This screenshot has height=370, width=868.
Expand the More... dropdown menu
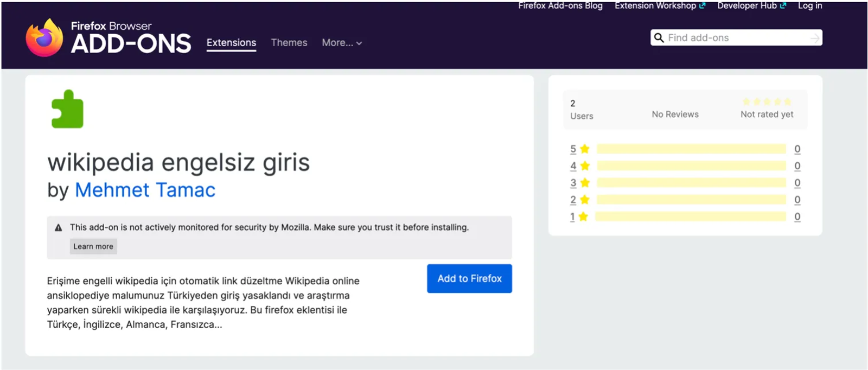click(x=342, y=42)
